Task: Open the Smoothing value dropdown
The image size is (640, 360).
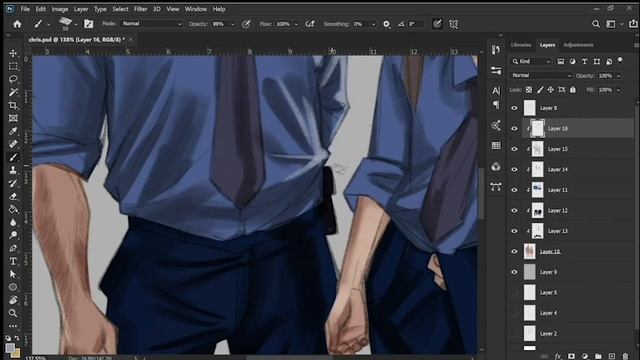Action: tap(373, 24)
